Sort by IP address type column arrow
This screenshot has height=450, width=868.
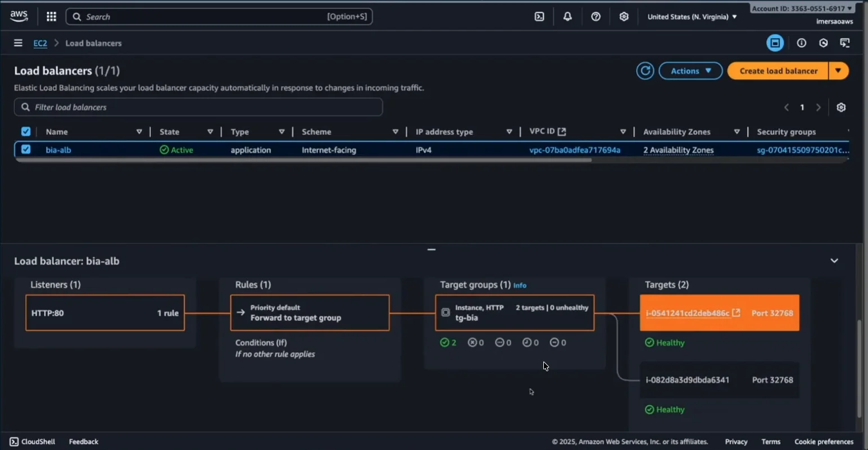(x=509, y=131)
